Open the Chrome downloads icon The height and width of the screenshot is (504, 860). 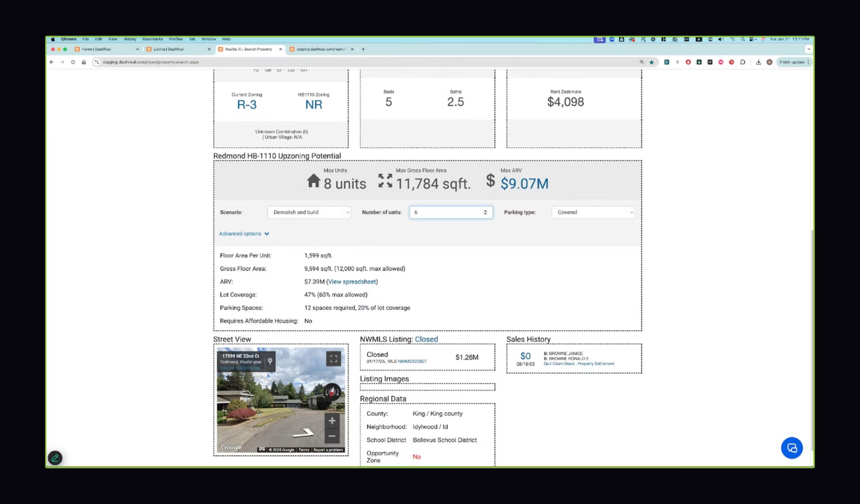coord(758,62)
